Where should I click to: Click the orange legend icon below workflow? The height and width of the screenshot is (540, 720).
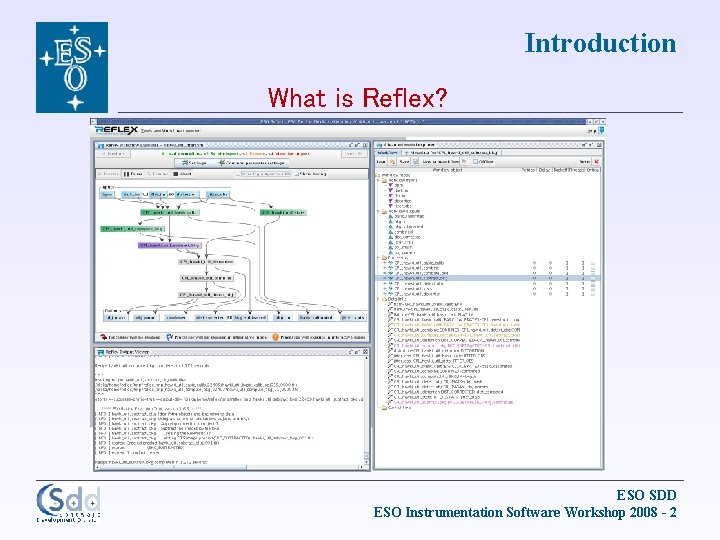276,338
